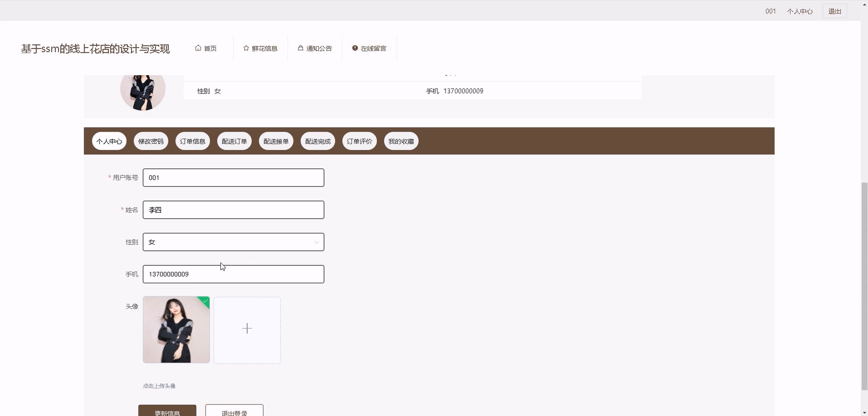Click the scrollbar down arrow
Viewport: 868px width, 416px height.
pyautogui.click(x=864, y=413)
